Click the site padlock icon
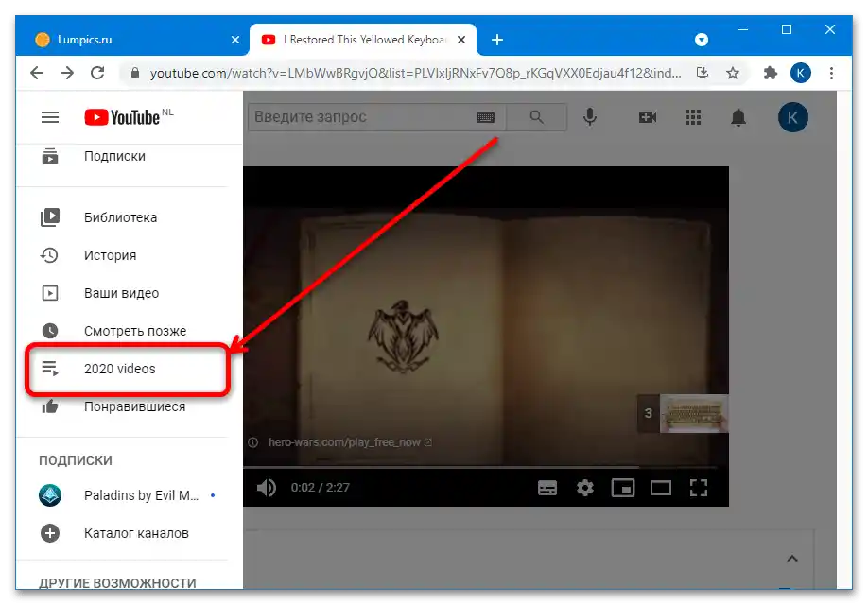This screenshot has height=605, width=868. (134, 73)
